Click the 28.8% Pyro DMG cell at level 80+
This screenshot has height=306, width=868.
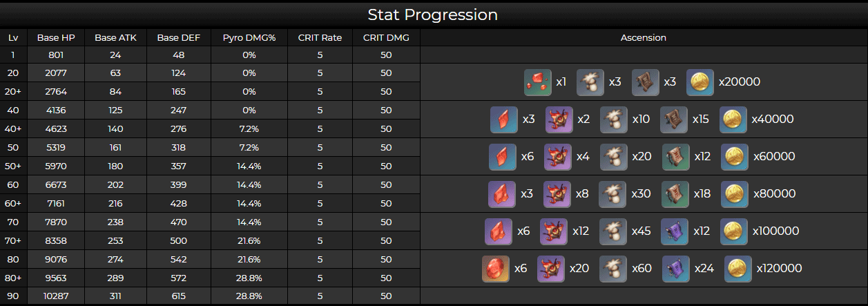pyautogui.click(x=249, y=278)
